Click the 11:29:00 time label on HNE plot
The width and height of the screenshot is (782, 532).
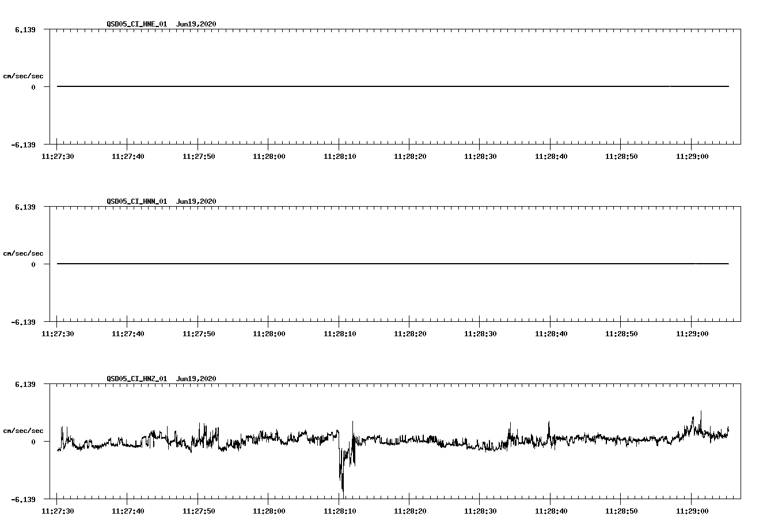click(692, 157)
